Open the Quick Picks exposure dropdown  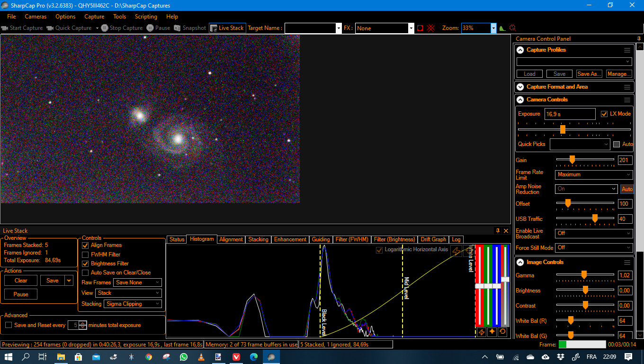(x=580, y=144)
